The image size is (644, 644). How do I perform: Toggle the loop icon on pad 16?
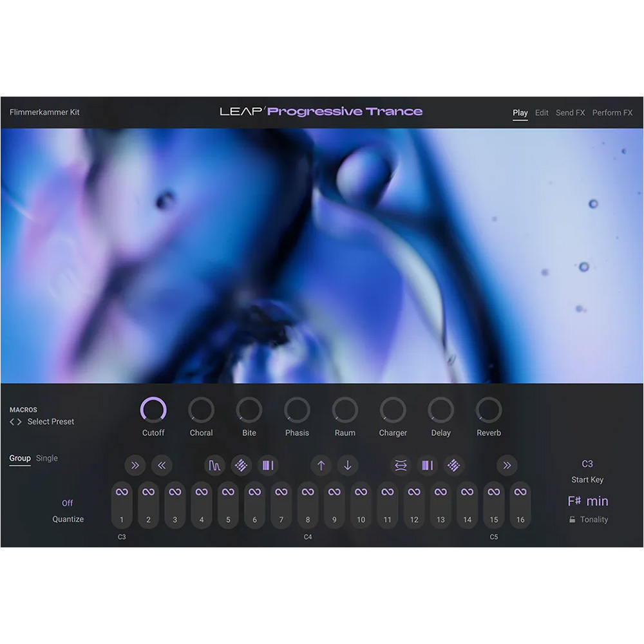tap(520, 491)
